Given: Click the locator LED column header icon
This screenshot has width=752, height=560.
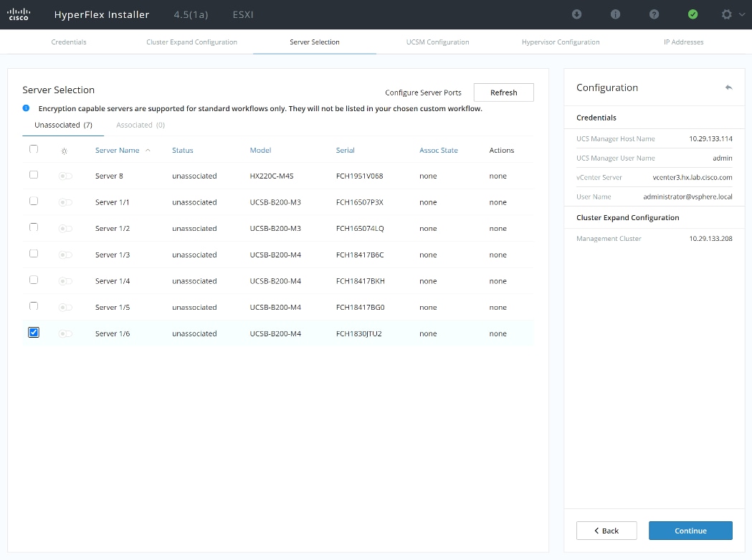Looking at the screenshot, I should point(65,151).
